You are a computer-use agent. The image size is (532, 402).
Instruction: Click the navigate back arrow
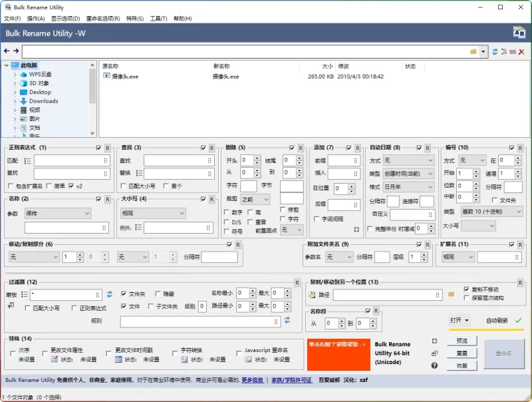[7, 51]
